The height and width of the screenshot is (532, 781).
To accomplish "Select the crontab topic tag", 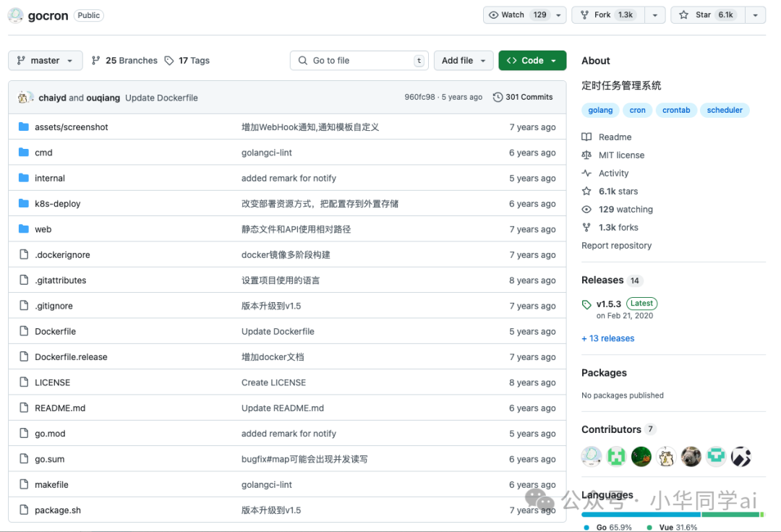I will click(x=676, y=110).
